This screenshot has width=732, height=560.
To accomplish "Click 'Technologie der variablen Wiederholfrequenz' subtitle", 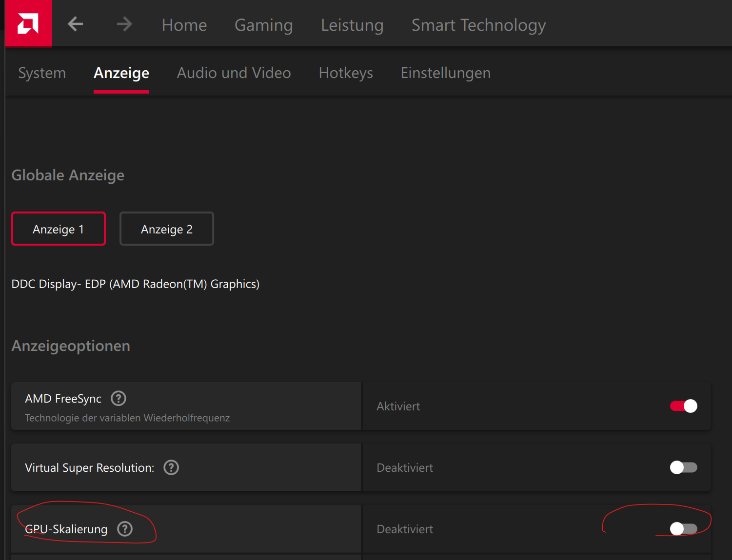I will click(127, 418).
